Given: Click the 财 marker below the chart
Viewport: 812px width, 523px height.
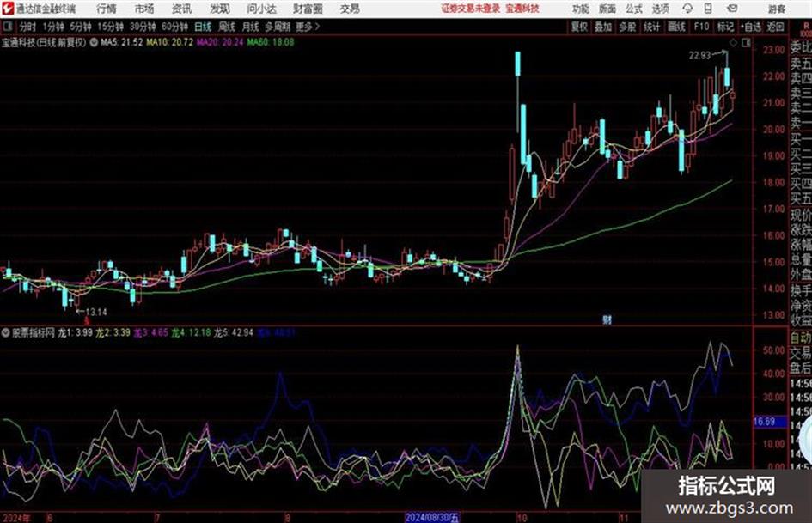Looking at the screenshot, I should [607, 320].
